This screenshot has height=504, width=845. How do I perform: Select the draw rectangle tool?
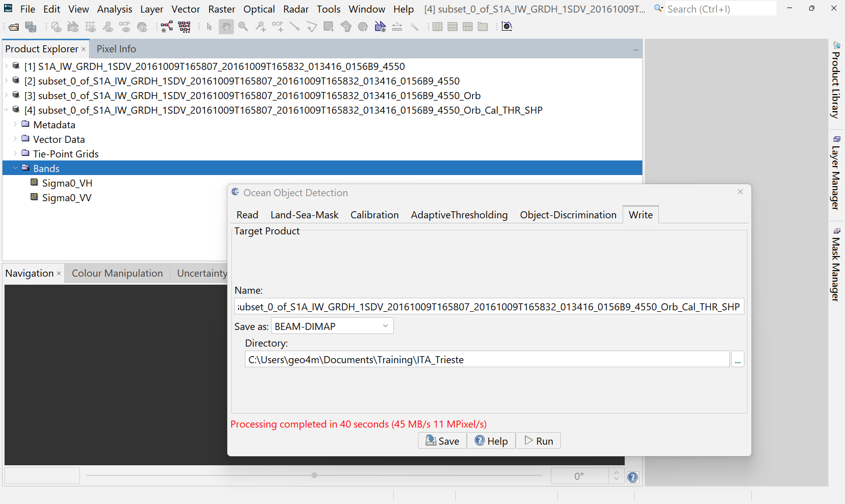point(329,27)
